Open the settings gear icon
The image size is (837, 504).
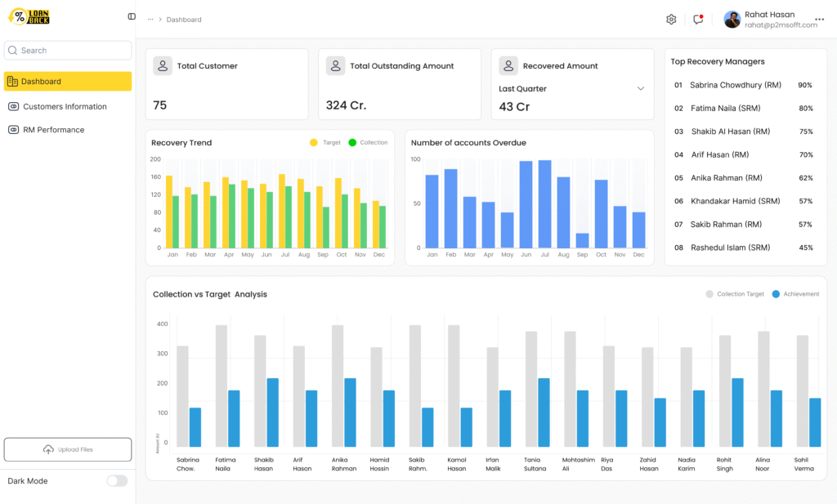(671, 20)
